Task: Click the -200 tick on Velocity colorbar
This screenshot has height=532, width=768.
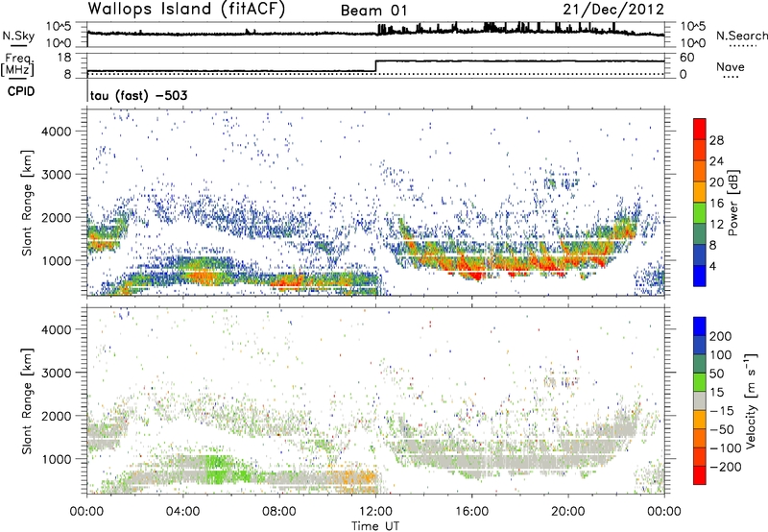Action: (726, 467)
